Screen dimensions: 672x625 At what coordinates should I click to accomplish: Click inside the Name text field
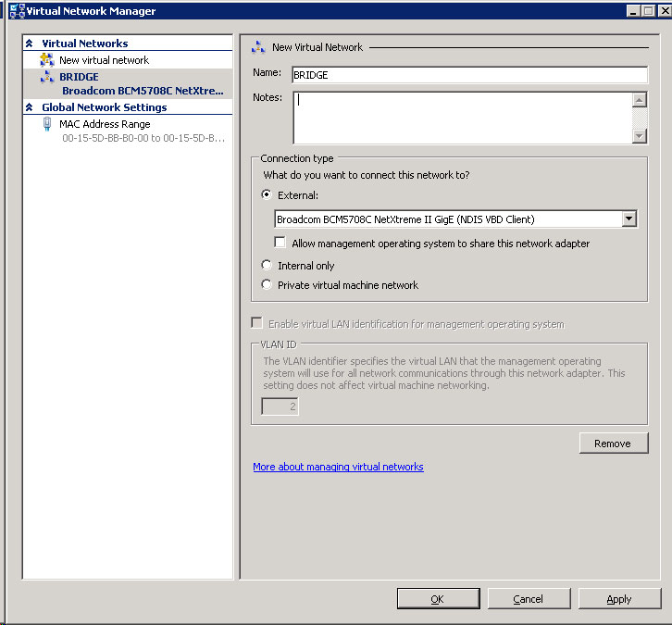point(467,76)
